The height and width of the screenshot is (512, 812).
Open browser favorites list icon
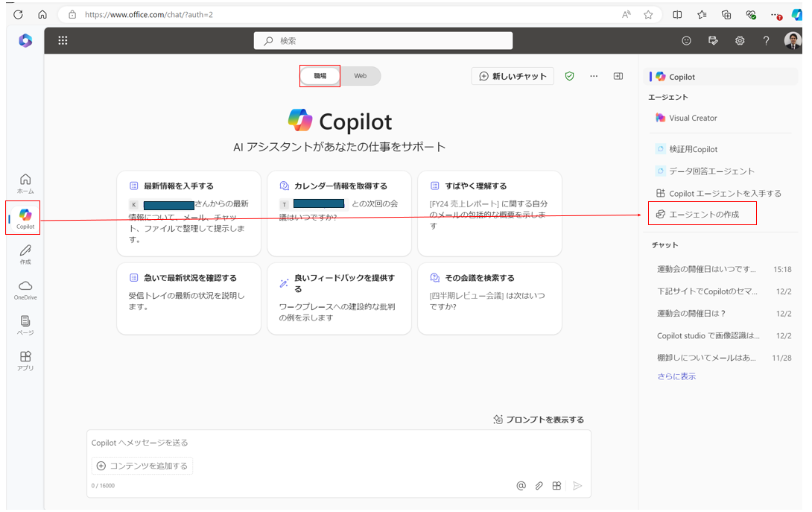[702, 14]
